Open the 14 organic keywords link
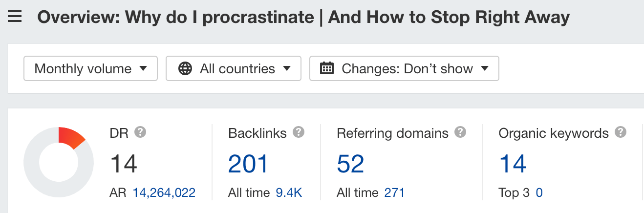 tap(513, 164)
